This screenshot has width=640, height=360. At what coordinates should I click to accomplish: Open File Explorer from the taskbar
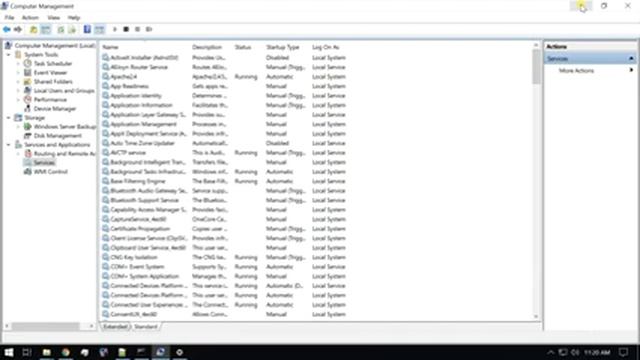click(47, 352)
